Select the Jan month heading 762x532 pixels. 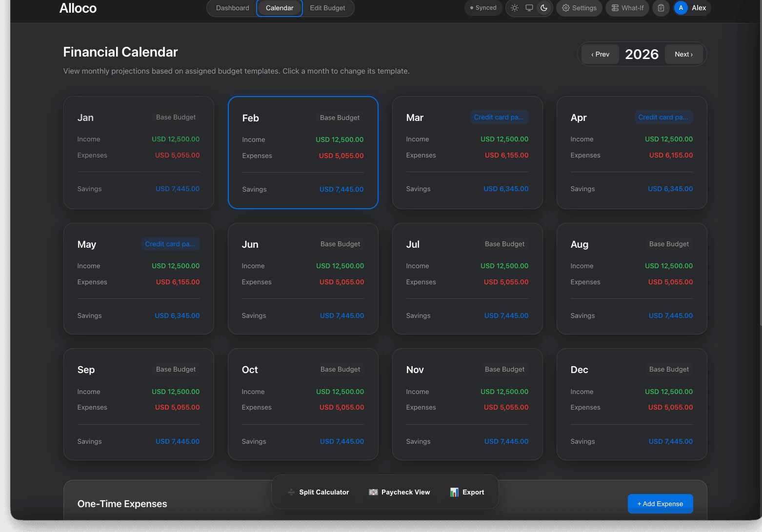point(85,118)
